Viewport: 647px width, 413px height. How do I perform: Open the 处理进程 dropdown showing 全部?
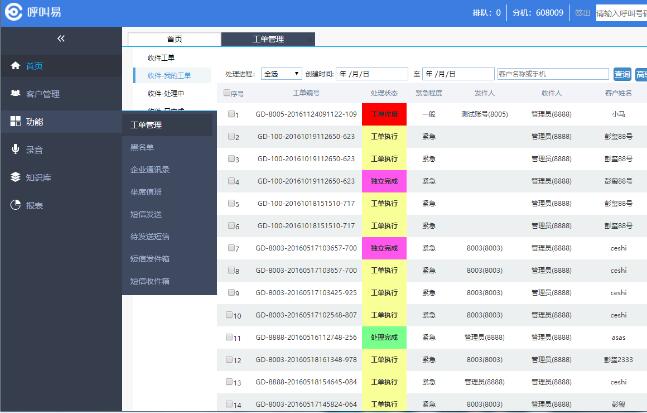(281, 74)
